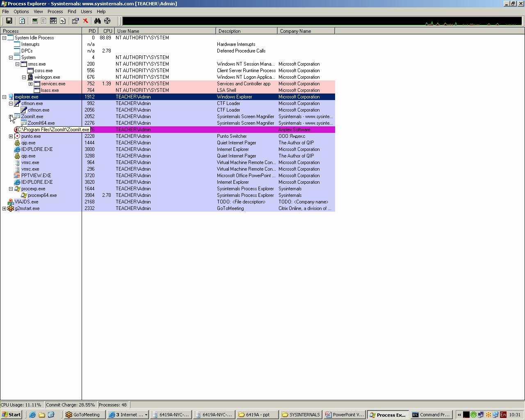
Task: Select the lsass.exe process row
Action: coord(168,90)
